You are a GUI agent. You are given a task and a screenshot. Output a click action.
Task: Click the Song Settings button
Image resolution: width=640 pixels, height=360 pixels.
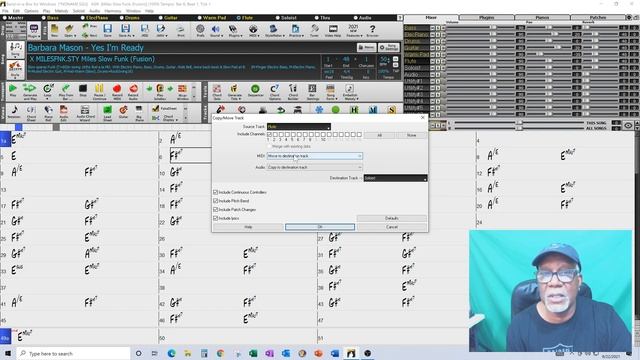pos(389,47)
